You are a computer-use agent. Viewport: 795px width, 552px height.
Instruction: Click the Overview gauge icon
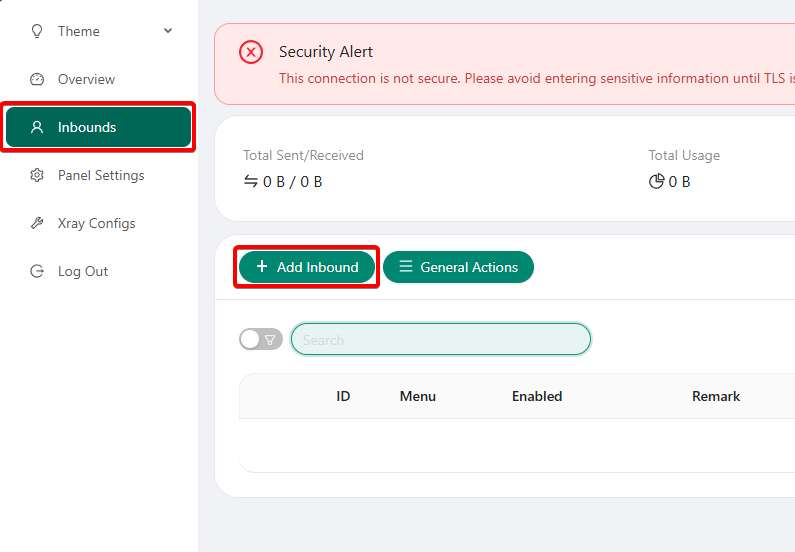tap(37, 79)
